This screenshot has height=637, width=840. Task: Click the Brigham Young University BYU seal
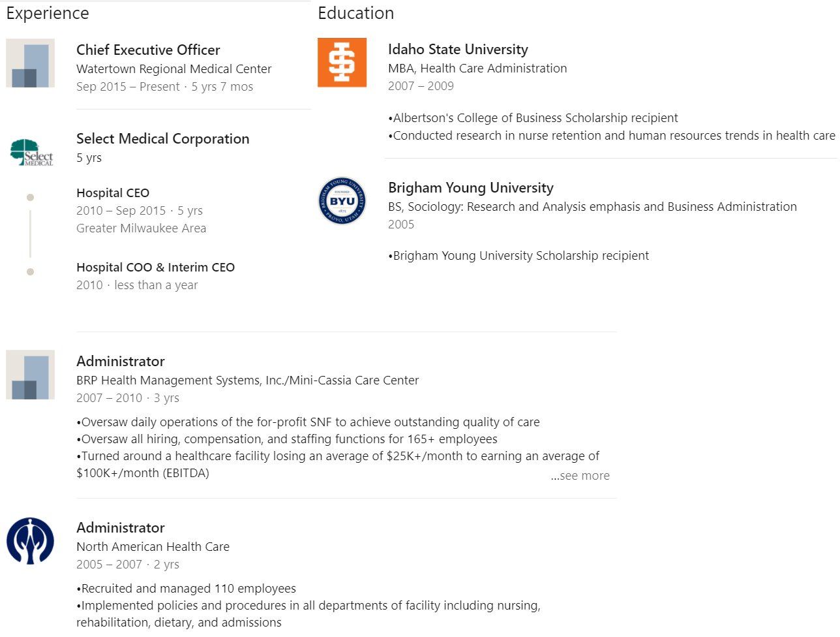[342, 201]
